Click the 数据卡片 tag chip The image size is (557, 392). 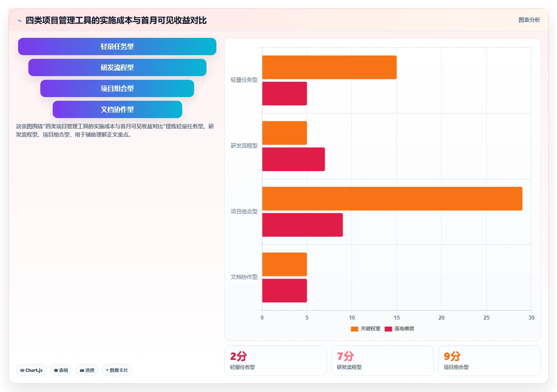117,370
